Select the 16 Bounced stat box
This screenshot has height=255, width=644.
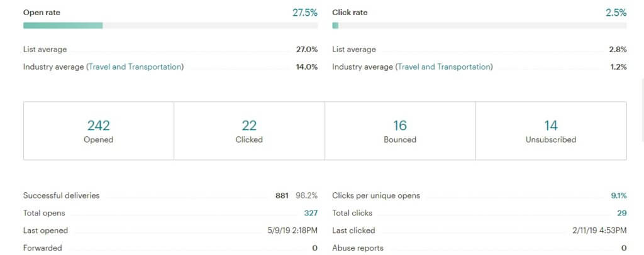400,131
